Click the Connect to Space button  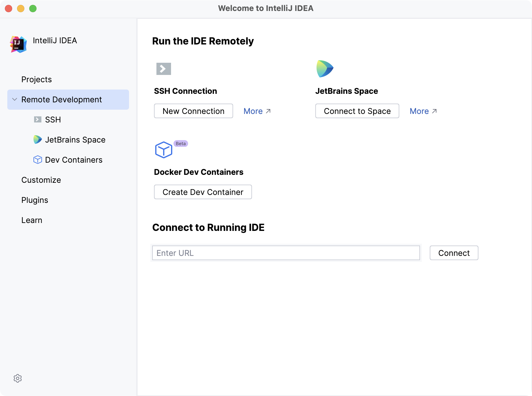click(x=357, y=111)
